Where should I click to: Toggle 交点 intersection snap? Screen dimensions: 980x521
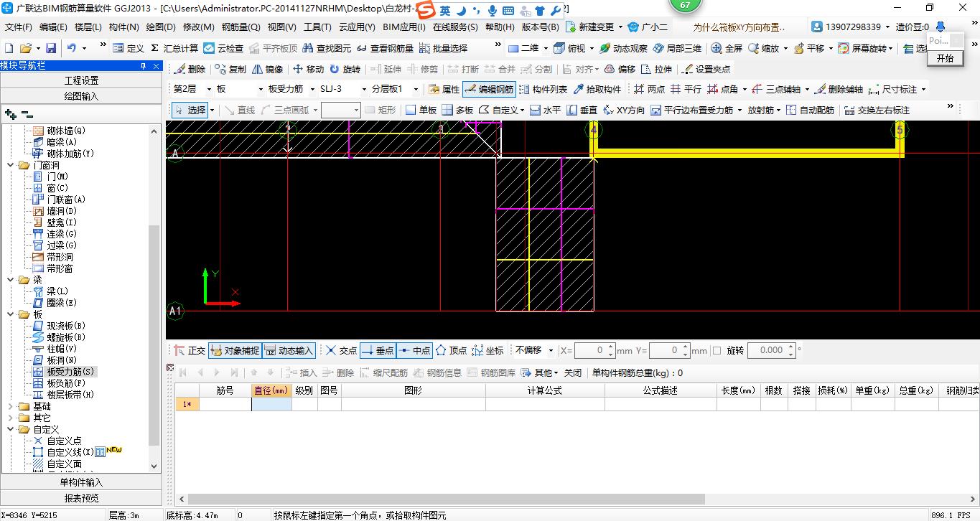(341, 350)
